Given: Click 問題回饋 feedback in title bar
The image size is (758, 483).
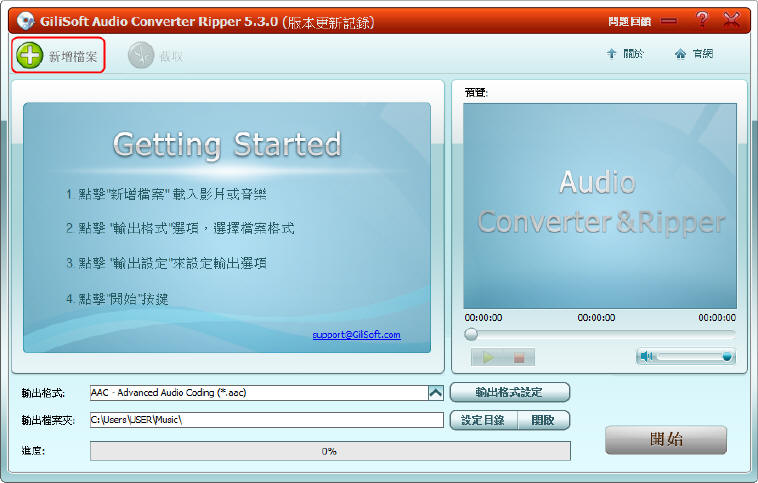Looking at the screenshot, I should click(x=629, y=21).
